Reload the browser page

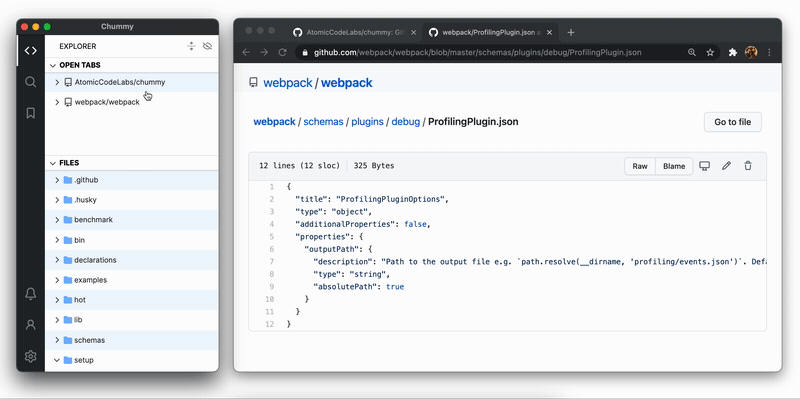coord(282,53)
